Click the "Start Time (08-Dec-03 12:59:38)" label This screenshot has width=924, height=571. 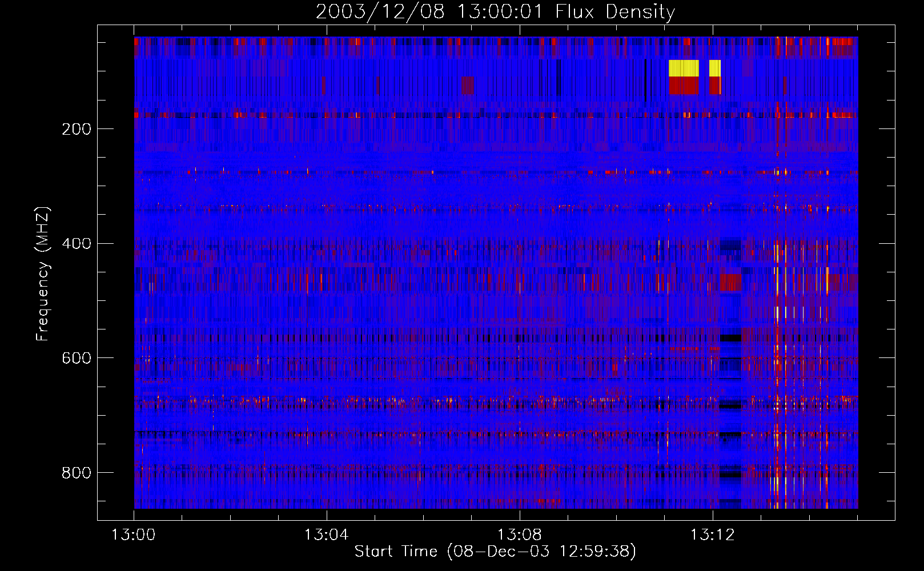click(x=495, y=552)
